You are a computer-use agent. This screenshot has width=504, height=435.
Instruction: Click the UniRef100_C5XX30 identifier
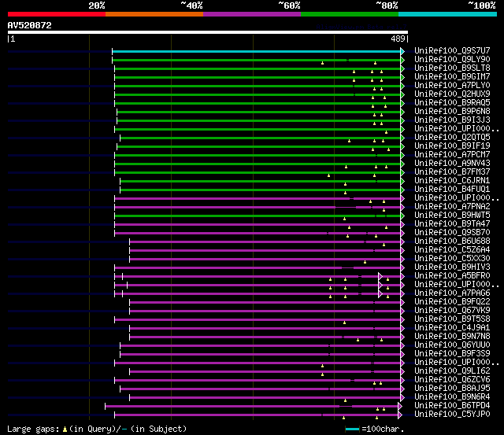452,259
